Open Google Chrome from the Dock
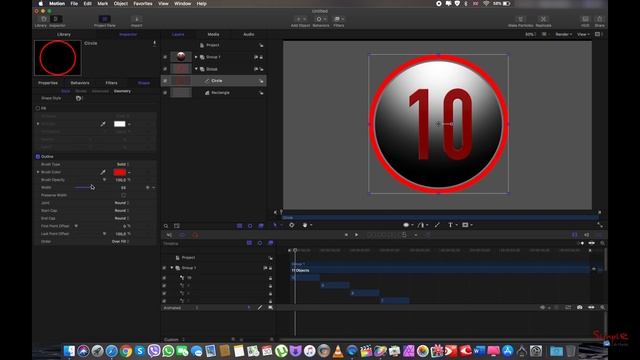The height and width of the screenshot is (360, 640). pyautogui.click(x=126, y=351)
